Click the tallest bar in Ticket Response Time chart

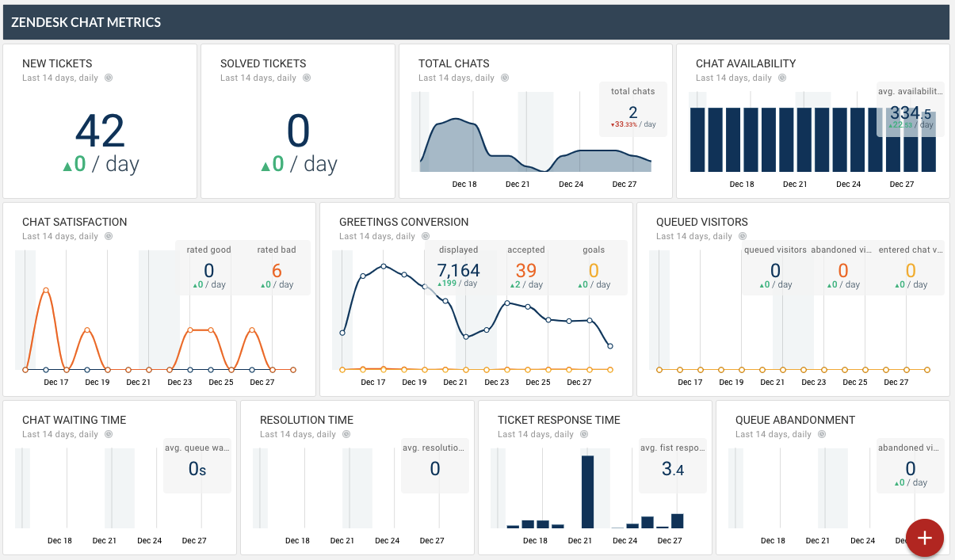tap(587, 492)
